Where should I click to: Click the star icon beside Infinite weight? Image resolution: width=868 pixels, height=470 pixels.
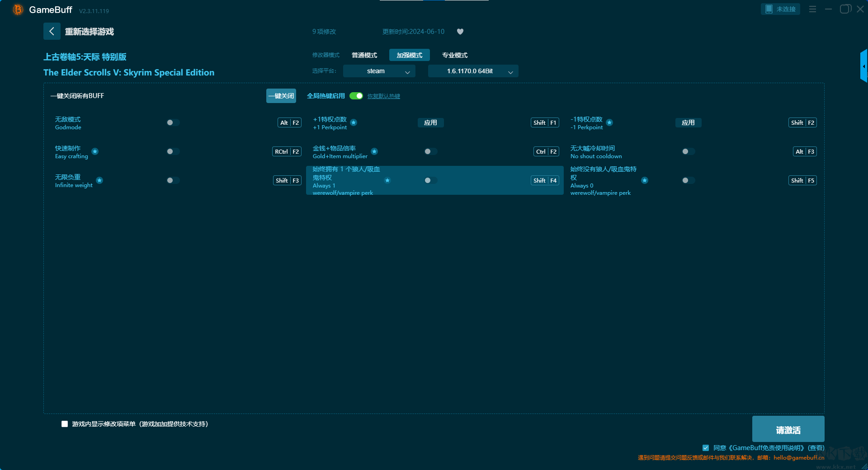(x=99, y=180)
